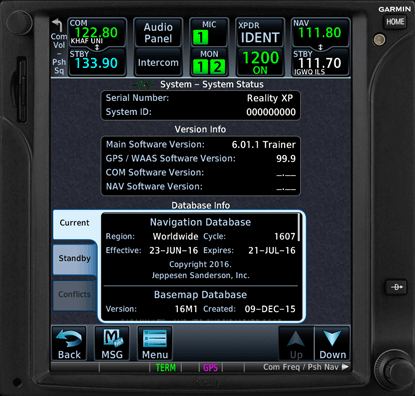Click the NAV frequency flip-flop arrows

coord(320,47)
